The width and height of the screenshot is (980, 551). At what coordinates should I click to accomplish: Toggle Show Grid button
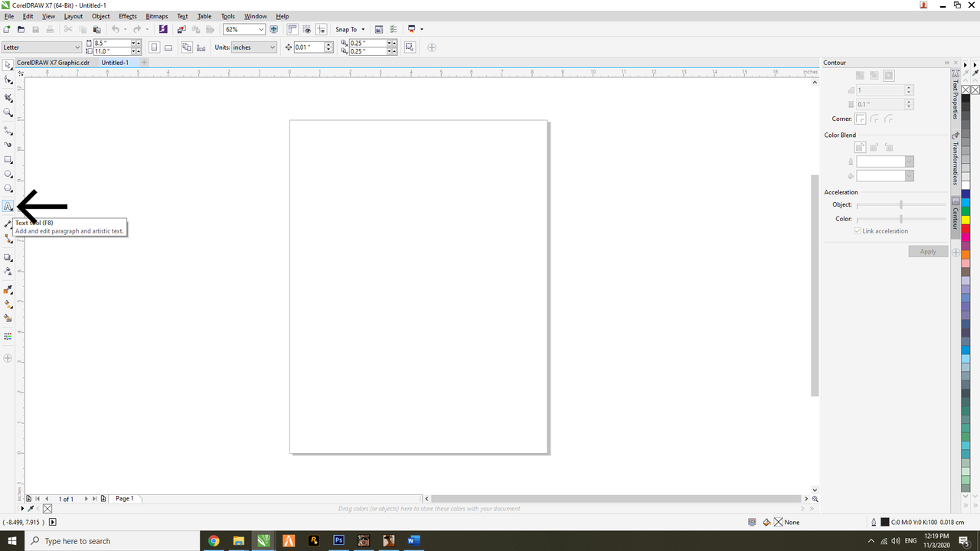tap(307, 29)
